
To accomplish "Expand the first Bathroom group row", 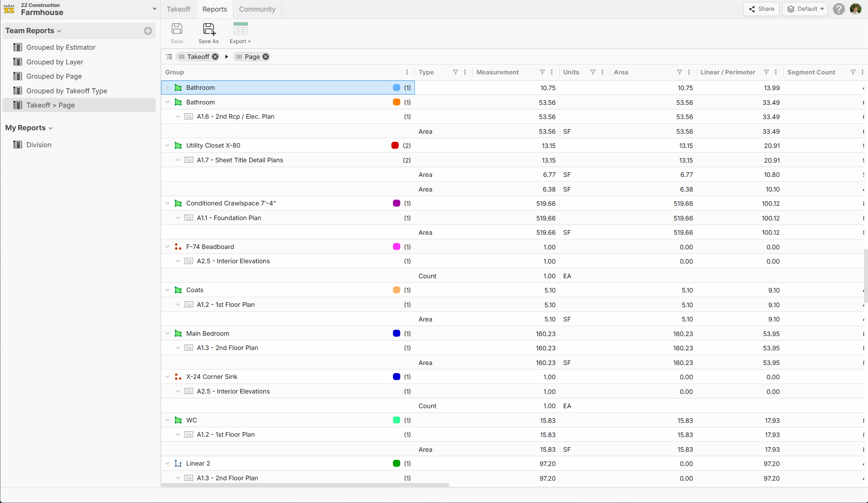I will 168,88.
